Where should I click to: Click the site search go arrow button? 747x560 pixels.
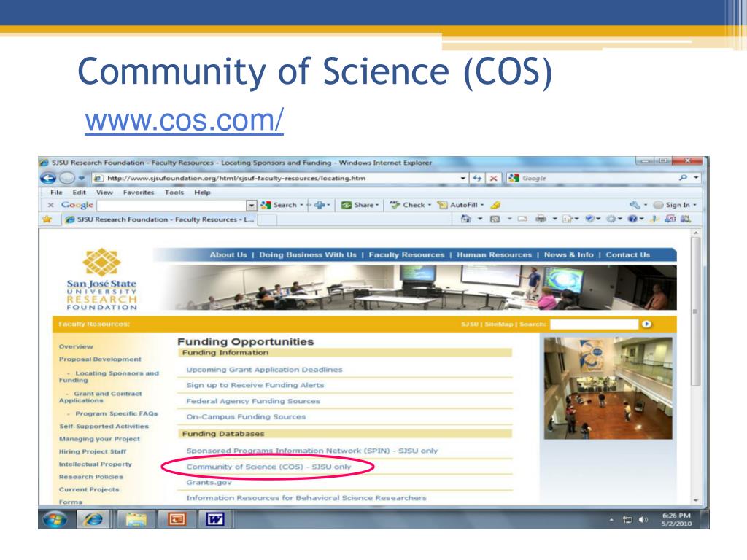coord(646,324)
